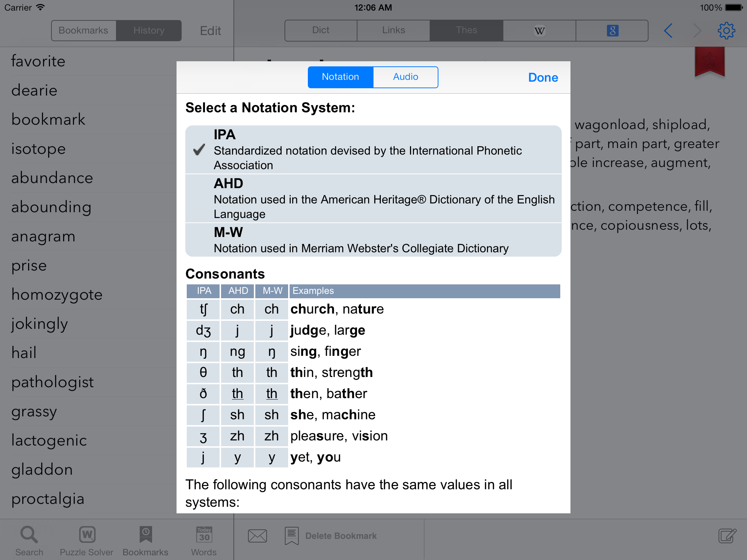Tap the email envelope icon
Viewport: 747px width, 560px height.
(257, 536)
